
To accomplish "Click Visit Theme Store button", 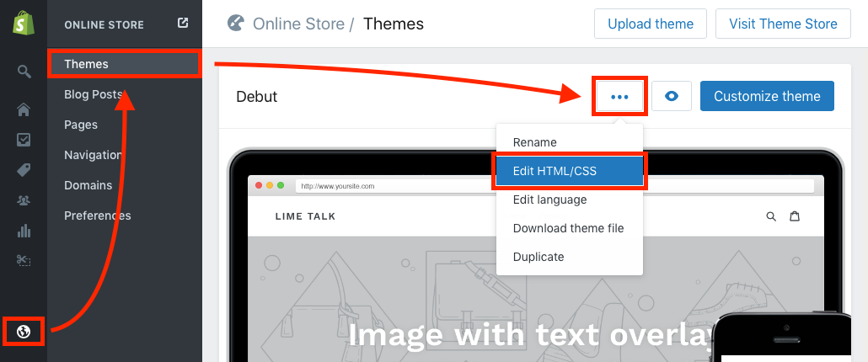I will (x=783, y=24).
